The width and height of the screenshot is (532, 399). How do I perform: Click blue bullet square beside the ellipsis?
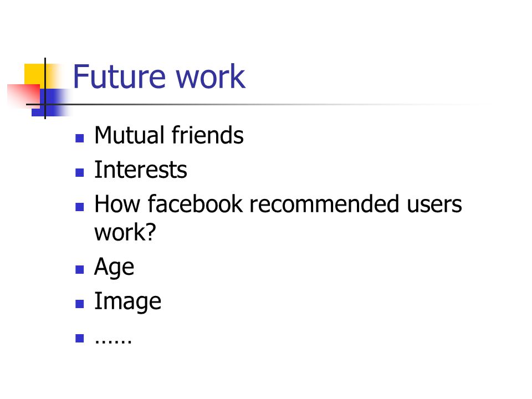80,338
